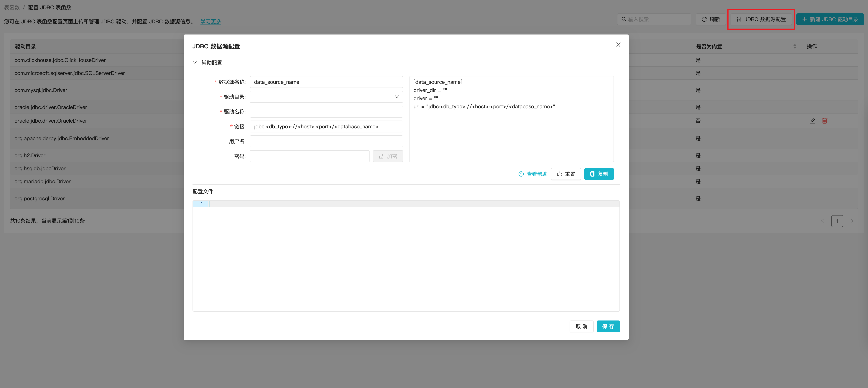
Task: Select org.mariadb.jdbc.Driver row
Action: [434, 181]
